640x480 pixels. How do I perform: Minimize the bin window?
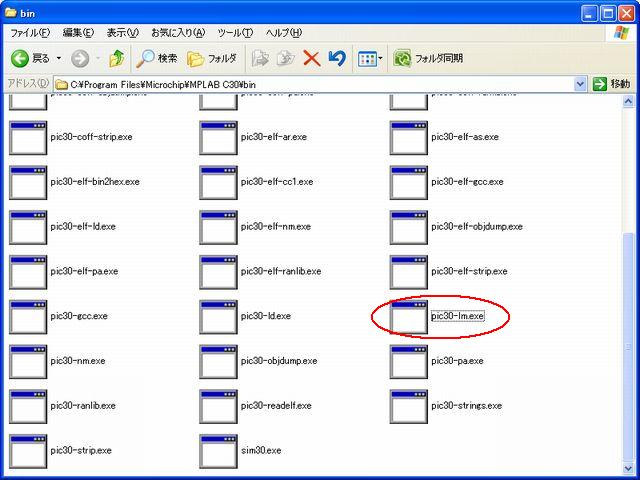tap(589, 13)
